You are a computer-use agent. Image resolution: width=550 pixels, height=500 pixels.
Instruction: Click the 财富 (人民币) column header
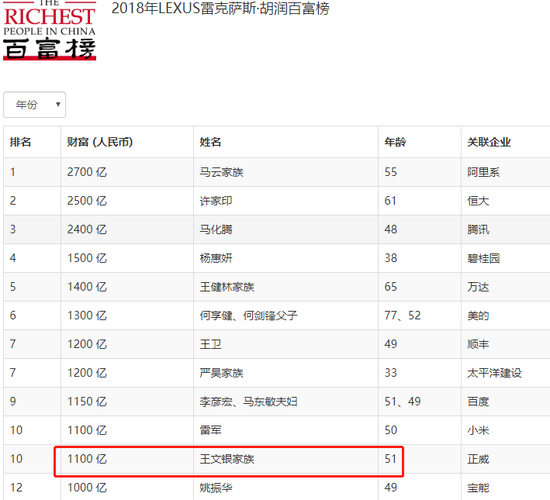[x=100, y=142]
